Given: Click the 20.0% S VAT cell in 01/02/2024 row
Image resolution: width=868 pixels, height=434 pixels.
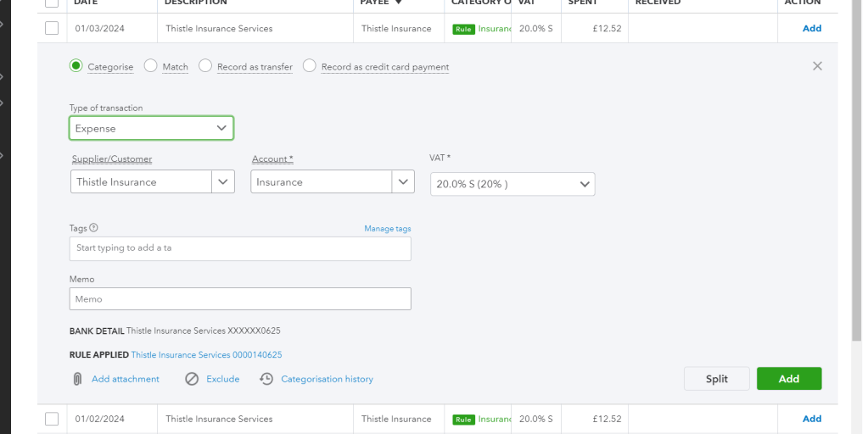Looking at the screenshot, I should pyautogui.click(x=536, y=419).
